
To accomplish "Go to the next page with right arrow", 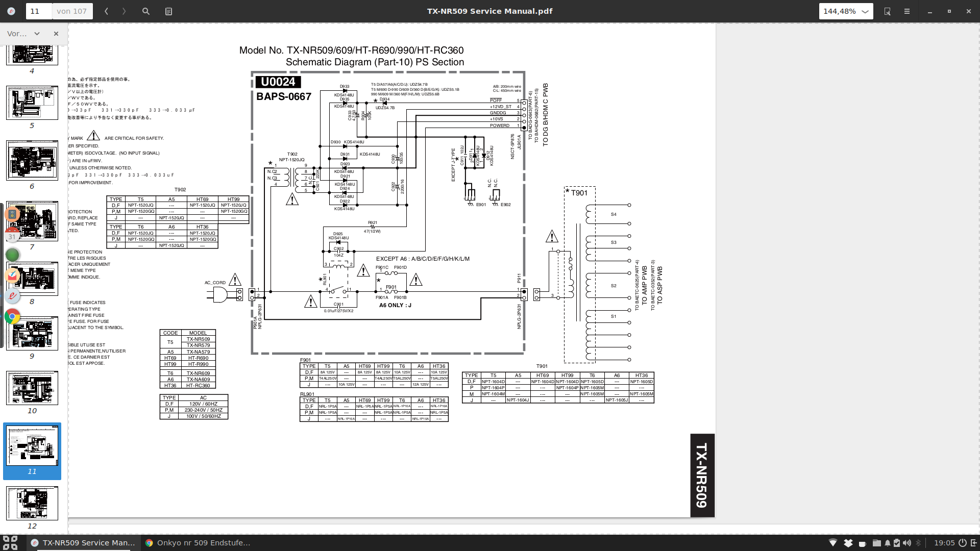I will pos(124,11).
